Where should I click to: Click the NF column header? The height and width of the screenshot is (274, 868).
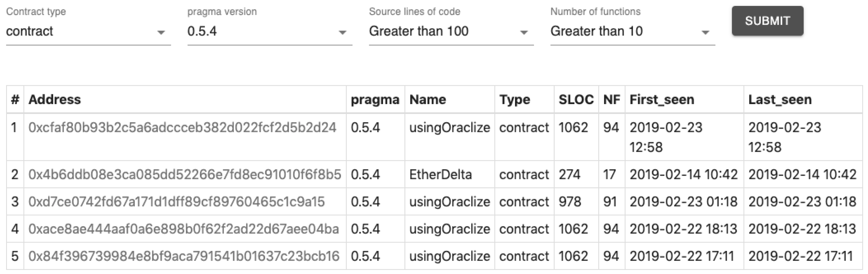611,99
